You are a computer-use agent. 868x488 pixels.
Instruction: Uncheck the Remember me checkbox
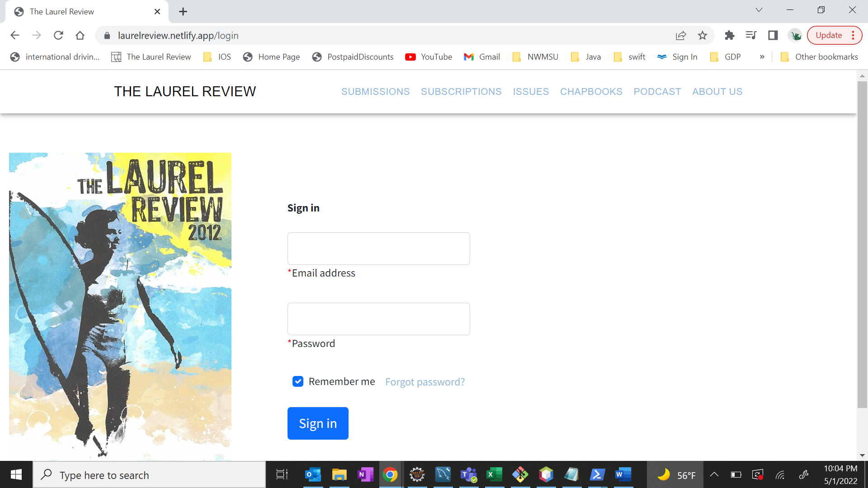(x=298, y=381)
